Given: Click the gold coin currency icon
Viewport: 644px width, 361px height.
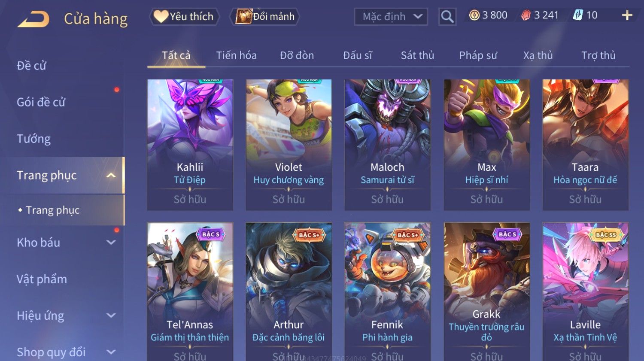Looking at the screenshot, I should click(x=474, y=15).
